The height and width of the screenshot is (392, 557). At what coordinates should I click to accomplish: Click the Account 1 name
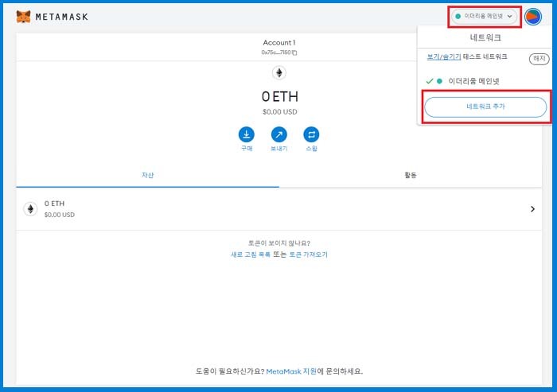pos(279,43)
